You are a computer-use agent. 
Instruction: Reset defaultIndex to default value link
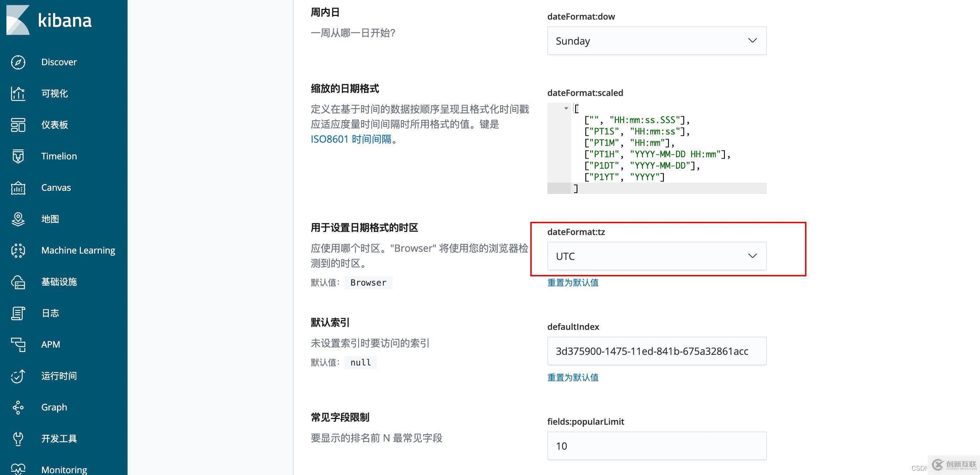(x=573, y=377)
